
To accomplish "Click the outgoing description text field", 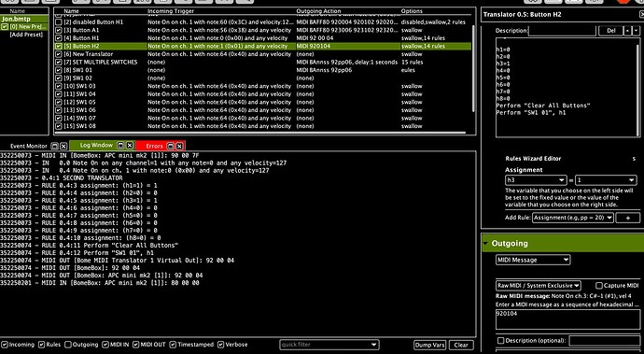I will click(604, 340).
